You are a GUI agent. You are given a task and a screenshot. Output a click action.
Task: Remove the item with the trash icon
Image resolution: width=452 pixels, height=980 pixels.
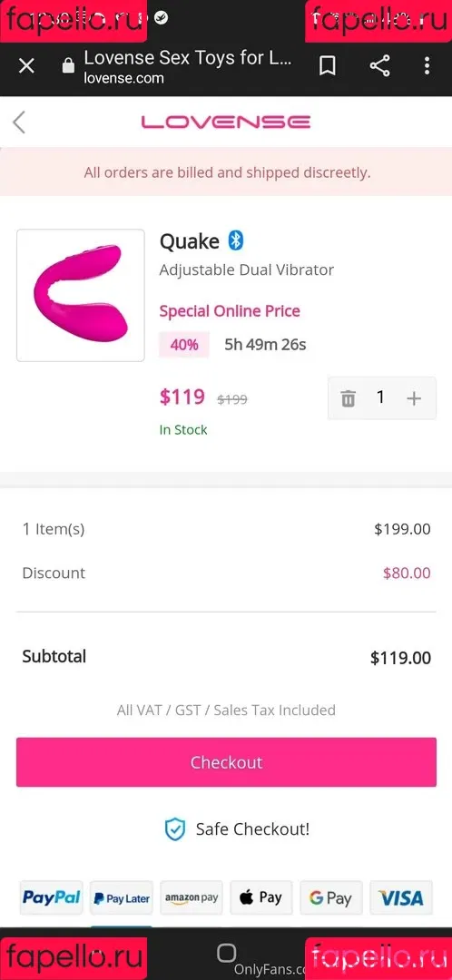pos(349,398)
